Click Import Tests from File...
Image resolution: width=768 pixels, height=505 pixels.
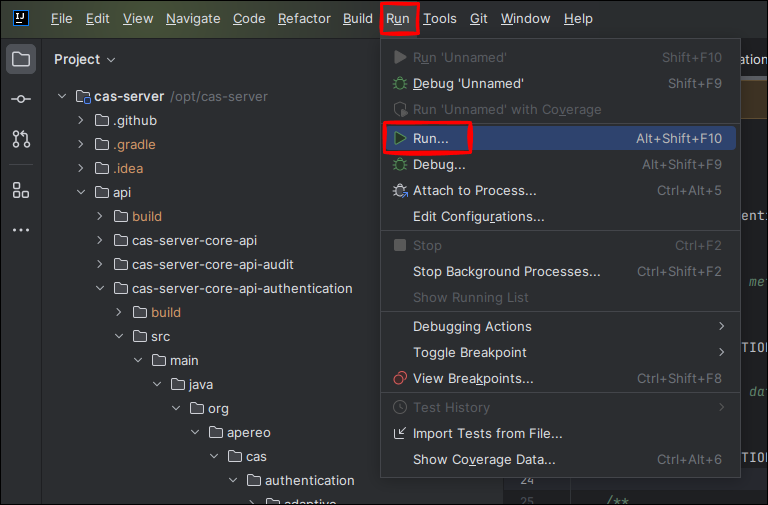coord(487,433)
